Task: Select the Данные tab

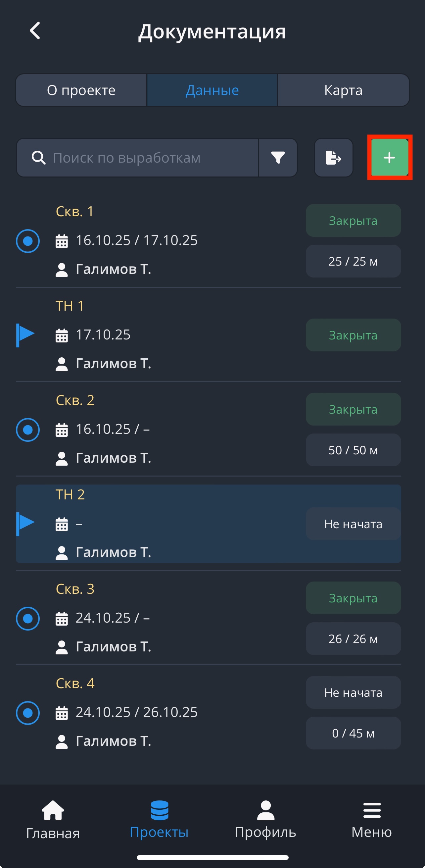Action: click(x=212, y=90)
